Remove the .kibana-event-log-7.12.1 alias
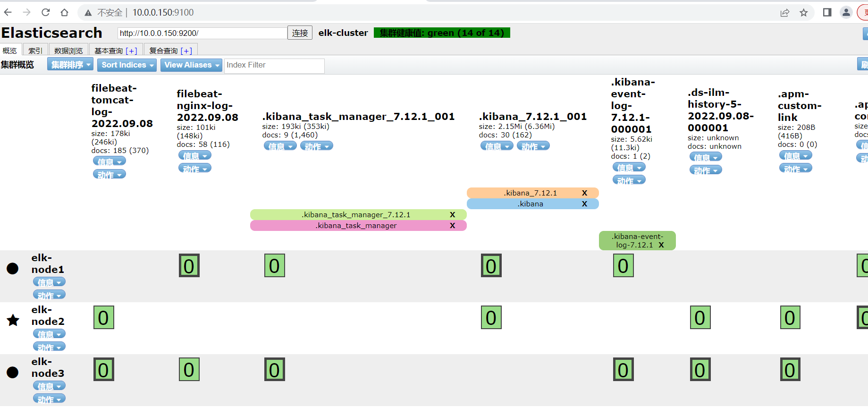This screenshot has height=408, width=868. click(x=661, y=245)
